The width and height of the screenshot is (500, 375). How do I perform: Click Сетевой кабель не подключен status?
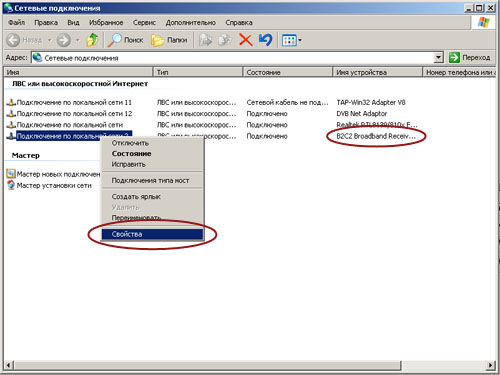[287, 102]
